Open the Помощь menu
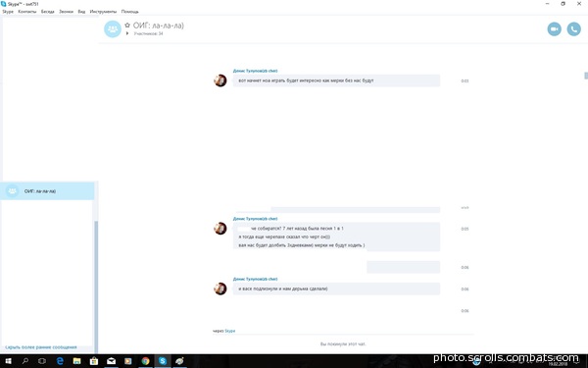This screenshot has width=588, height=368. coord(129,12)
